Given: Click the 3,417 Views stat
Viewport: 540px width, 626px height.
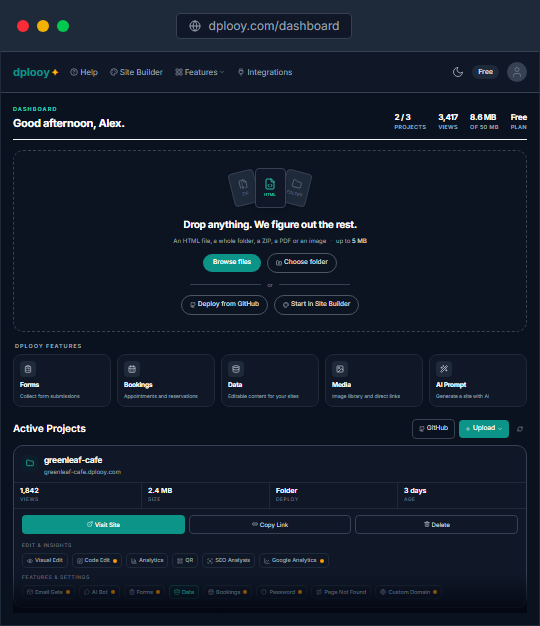Looking at the screenshot, I should [x=448, y=121].
